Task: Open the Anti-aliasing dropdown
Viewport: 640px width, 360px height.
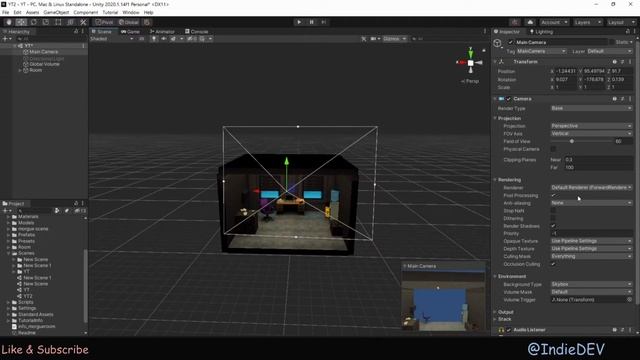Action: (591, 203)
